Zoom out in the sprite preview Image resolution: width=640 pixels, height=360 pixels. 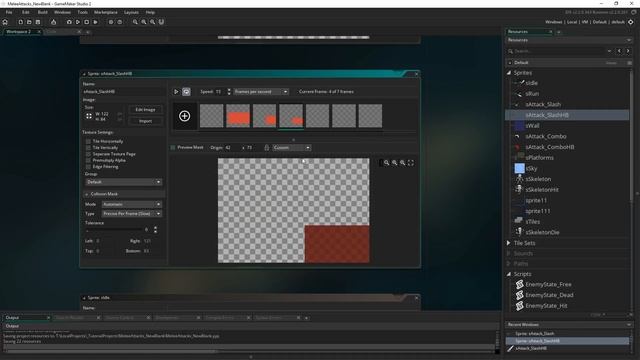[x=387, y=163]
